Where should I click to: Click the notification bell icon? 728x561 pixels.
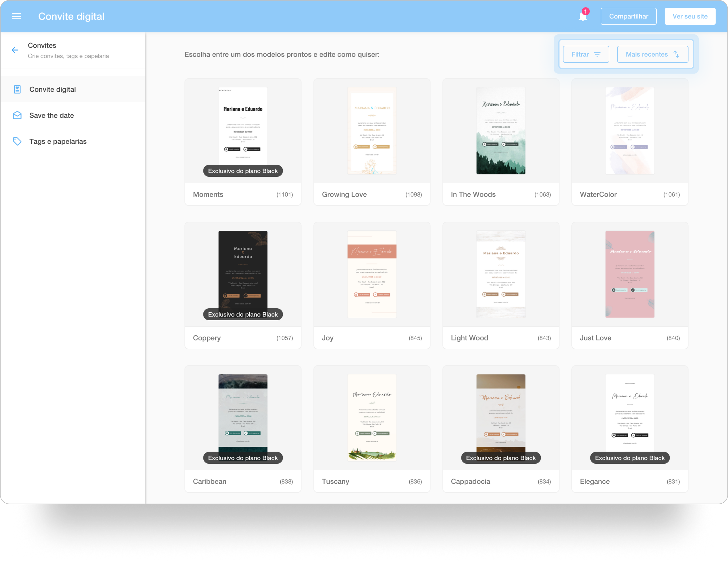(582, 17)
